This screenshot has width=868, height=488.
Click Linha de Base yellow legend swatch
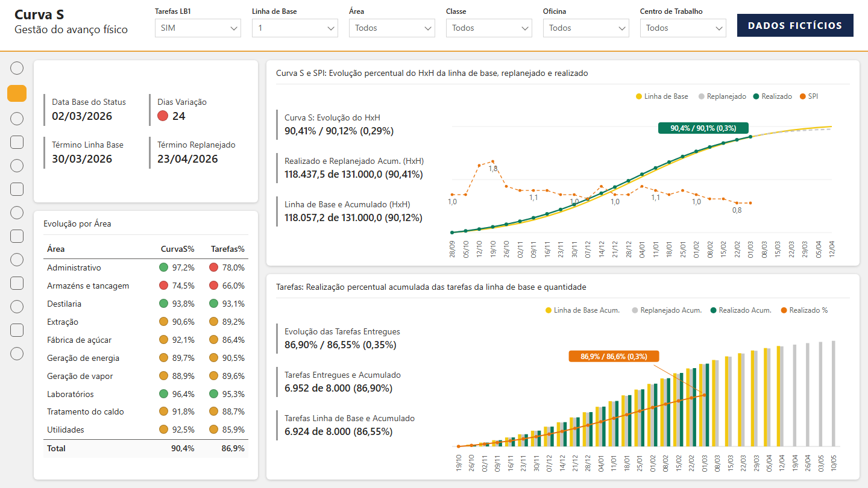639,96
